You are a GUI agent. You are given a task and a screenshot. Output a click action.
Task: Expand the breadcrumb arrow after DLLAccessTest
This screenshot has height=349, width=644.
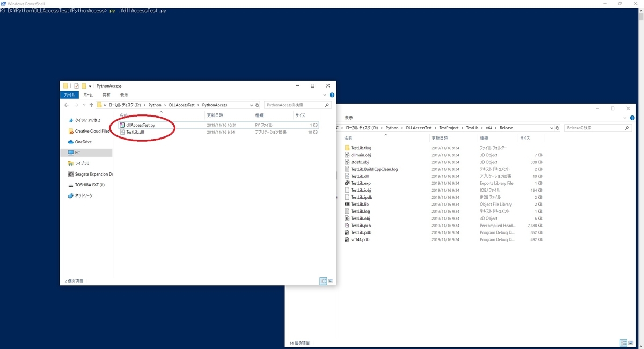tap(198, 105)
